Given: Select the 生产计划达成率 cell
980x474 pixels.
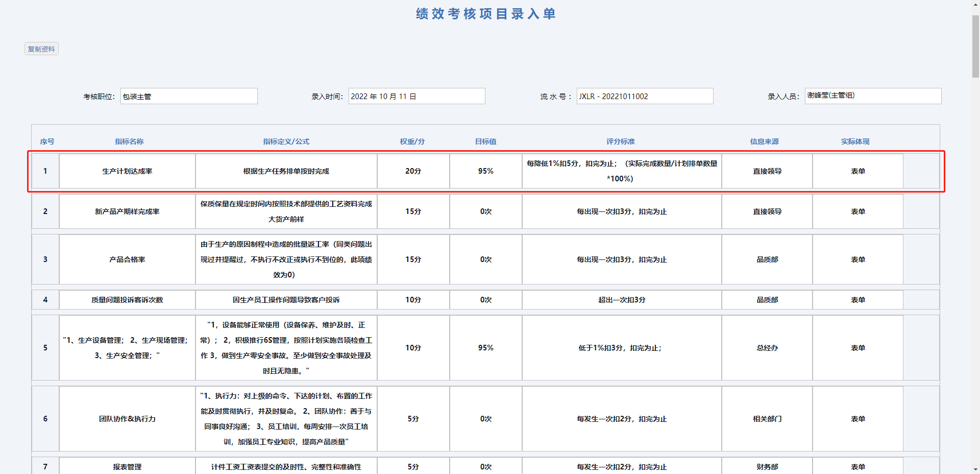Looking at the screenshot, I should (127, 171).
